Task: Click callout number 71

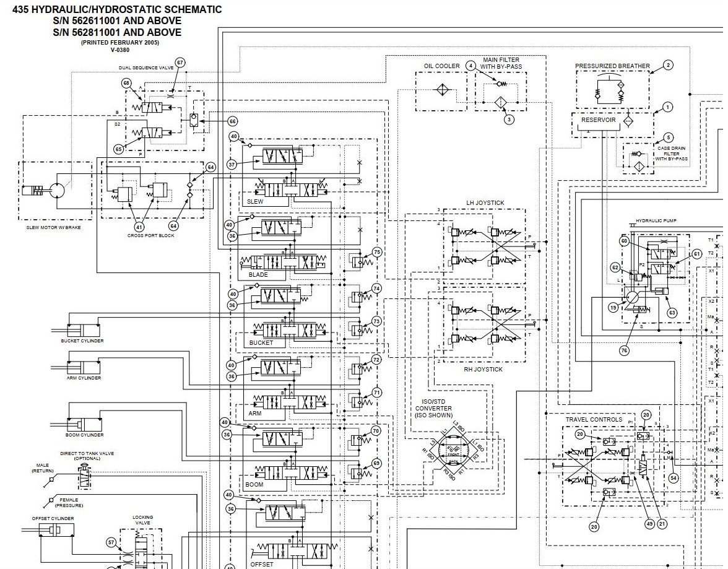Action: tap(377, 393)
